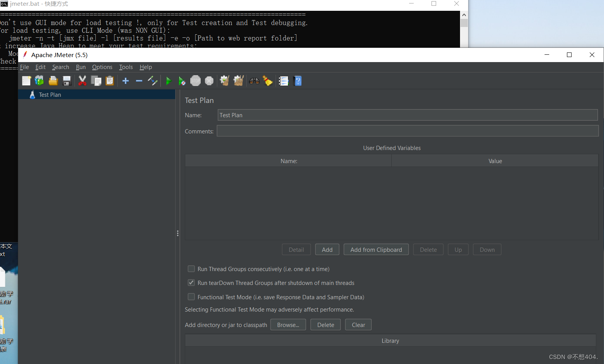
Task: Click the Toggle enable/disable icon
Action: [152, 81]
